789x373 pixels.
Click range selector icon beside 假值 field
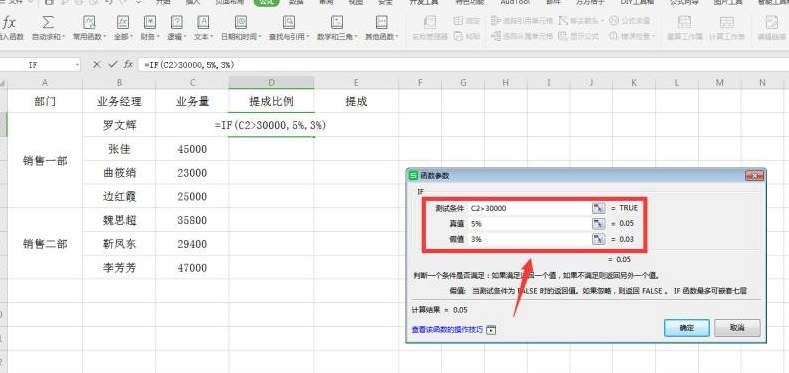[598, 239]
